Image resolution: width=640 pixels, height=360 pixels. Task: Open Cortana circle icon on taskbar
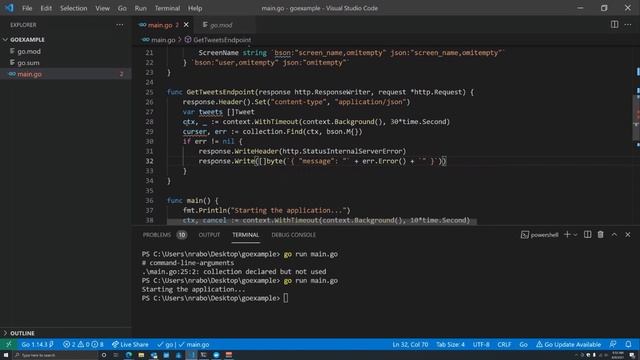click(104, 355)
